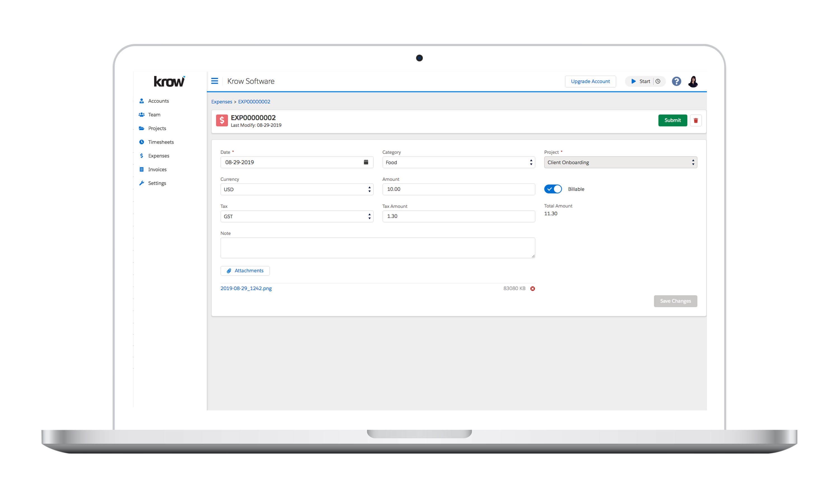This screenshot has height=504, width=839.
Task: Open the Category dropdown showing Food
Action: 458,163
